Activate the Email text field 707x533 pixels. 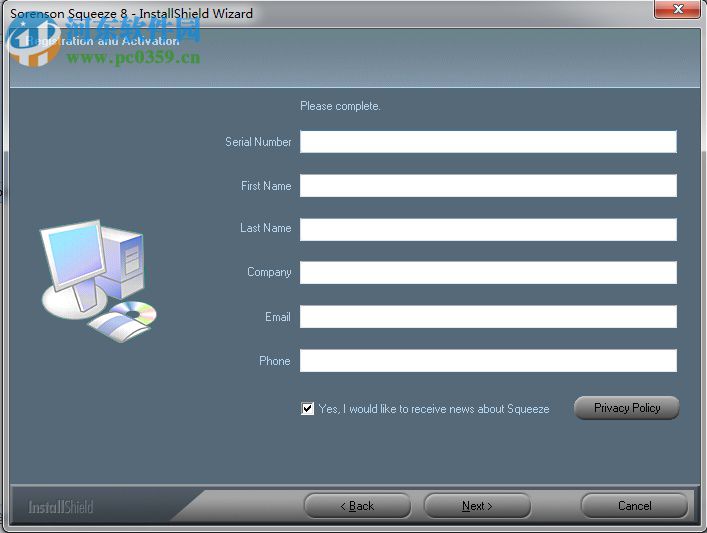488,317
